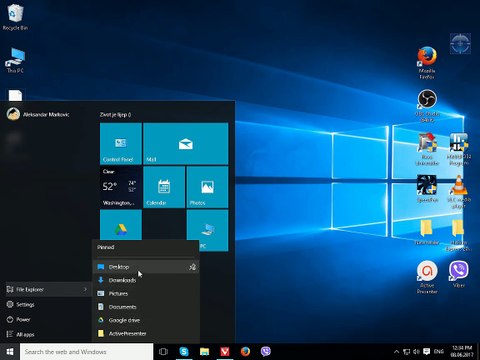
Task: Launch the ActivePresenter desktop shortcut
Action: [427, 277]
